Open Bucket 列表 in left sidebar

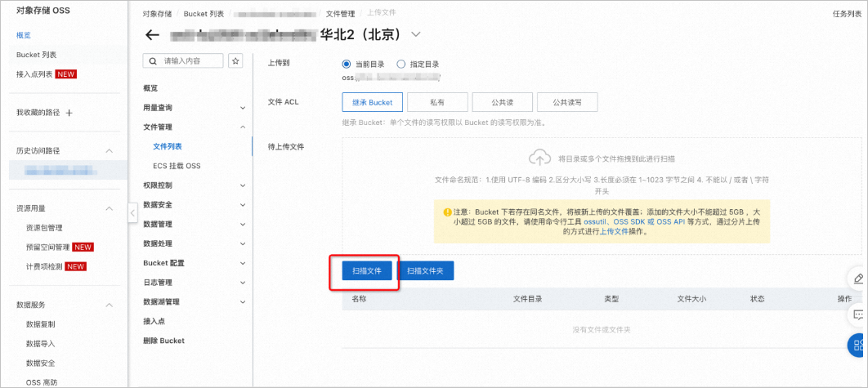36,55
